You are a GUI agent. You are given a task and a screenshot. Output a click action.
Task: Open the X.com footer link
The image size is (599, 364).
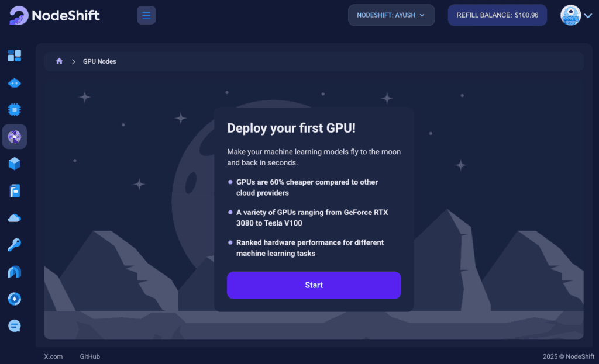[53, 356]
